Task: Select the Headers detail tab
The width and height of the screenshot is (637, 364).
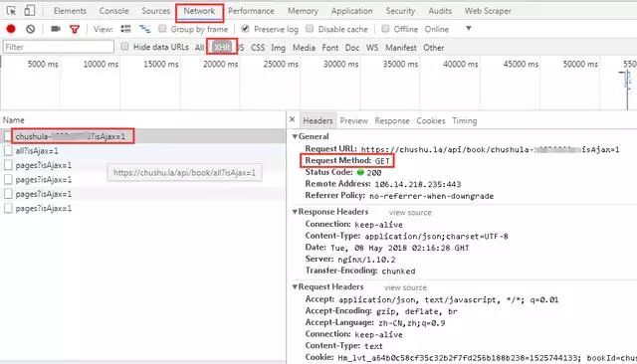Action: [318, 120]
